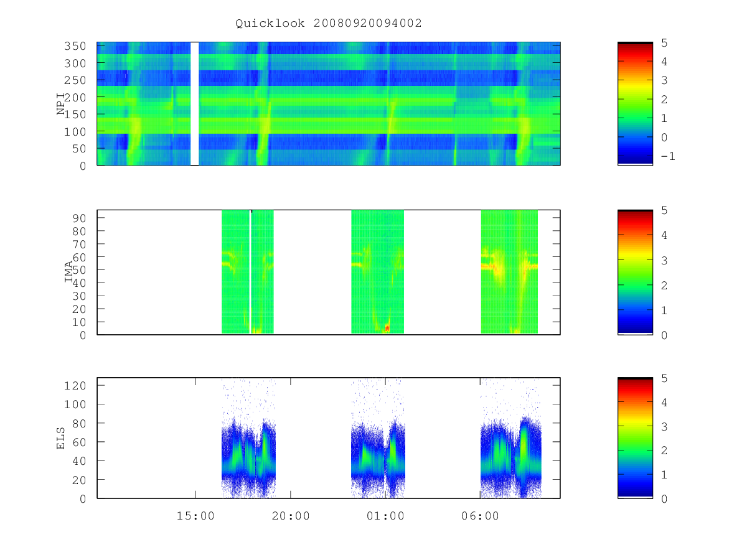
Task: Click the first IMA data block before 20:00
Action: coord(248,272)
